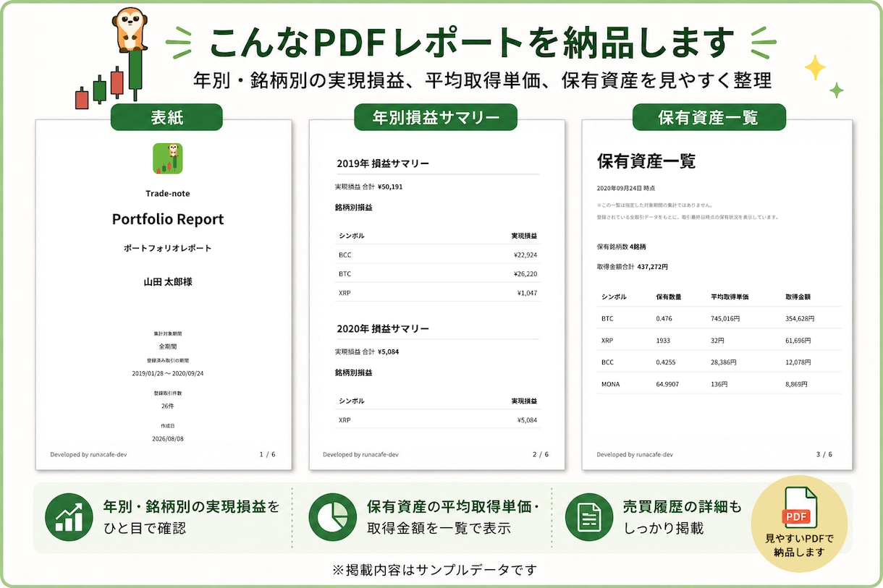Open the yearly profit summary page preview
This screenshot has height=588, width=883.
point(436,295)
